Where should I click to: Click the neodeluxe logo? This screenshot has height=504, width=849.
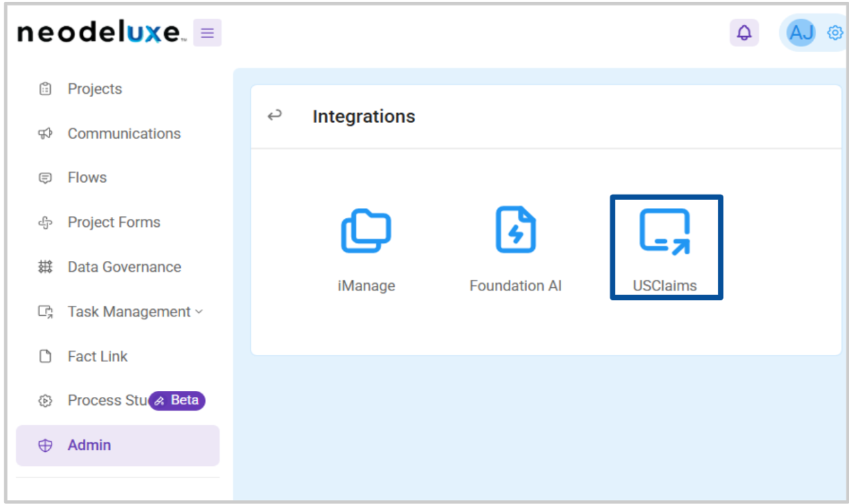pos(102,32)
